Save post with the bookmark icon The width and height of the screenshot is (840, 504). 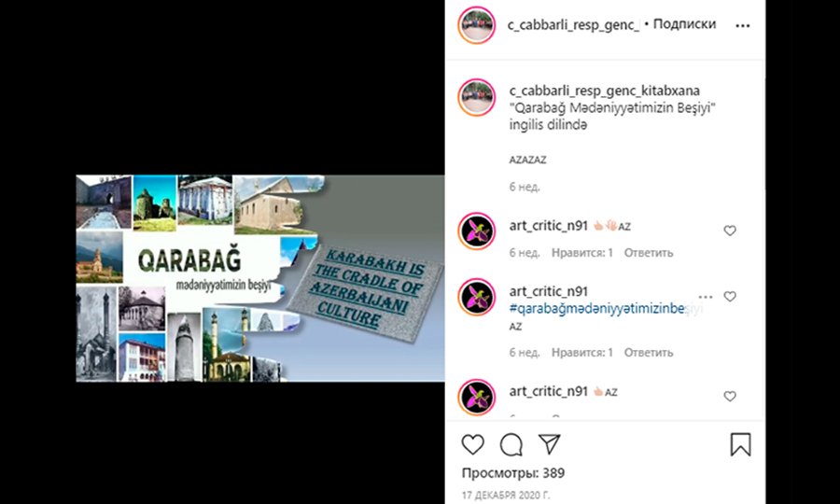[740, 444]
